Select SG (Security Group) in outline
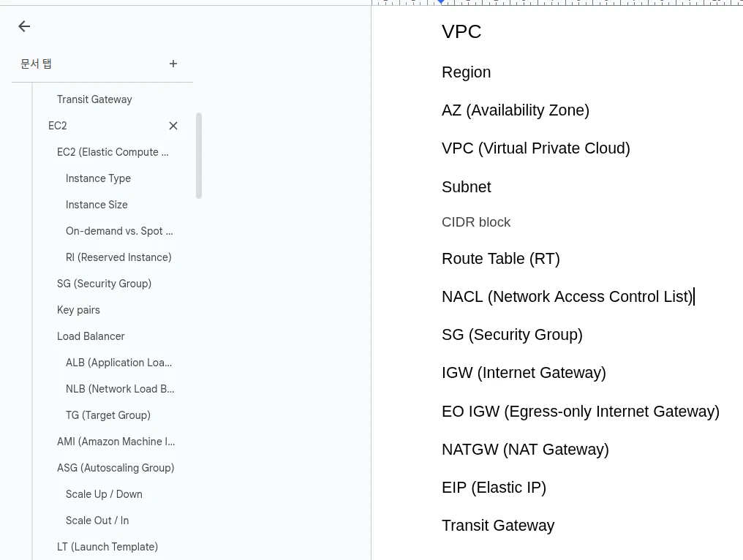This screenshot has height=560, width=743. point(104,284)
